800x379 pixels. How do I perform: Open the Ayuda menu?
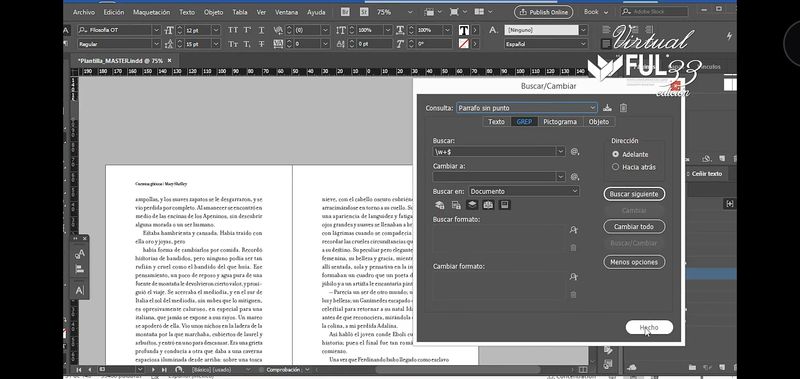pos(316,12)
